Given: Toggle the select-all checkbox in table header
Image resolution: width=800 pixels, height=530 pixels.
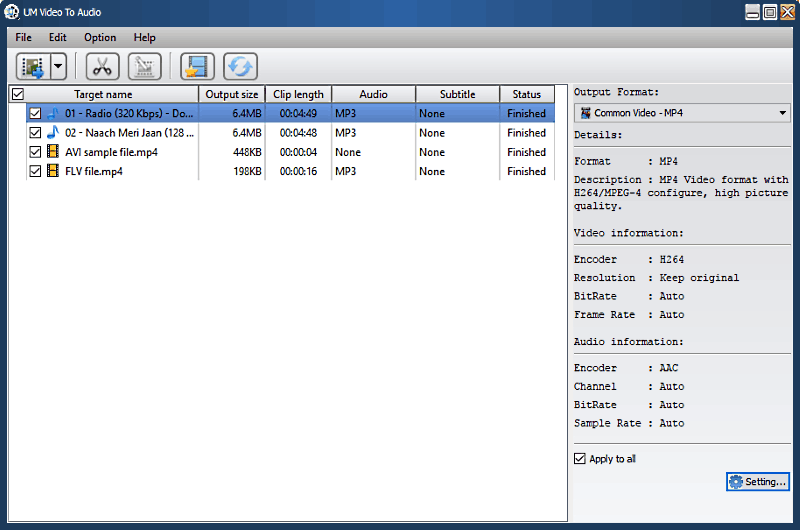Looking at the screenshot, I should [x=18, y=94].
